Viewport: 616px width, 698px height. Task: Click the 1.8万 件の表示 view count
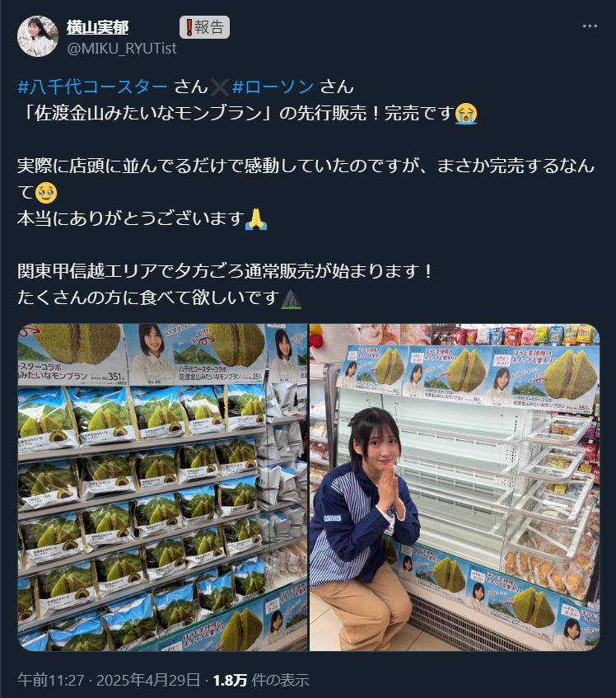[260, 680]
